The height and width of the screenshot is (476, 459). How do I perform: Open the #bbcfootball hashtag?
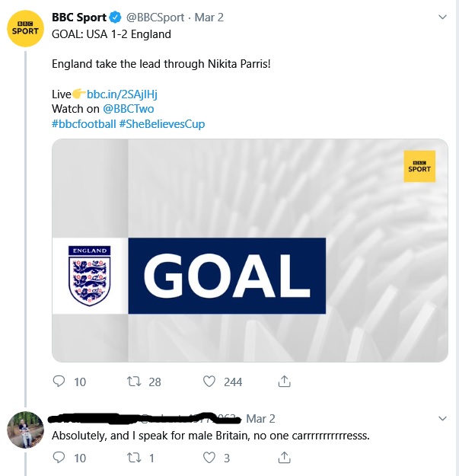click(84, 123)
